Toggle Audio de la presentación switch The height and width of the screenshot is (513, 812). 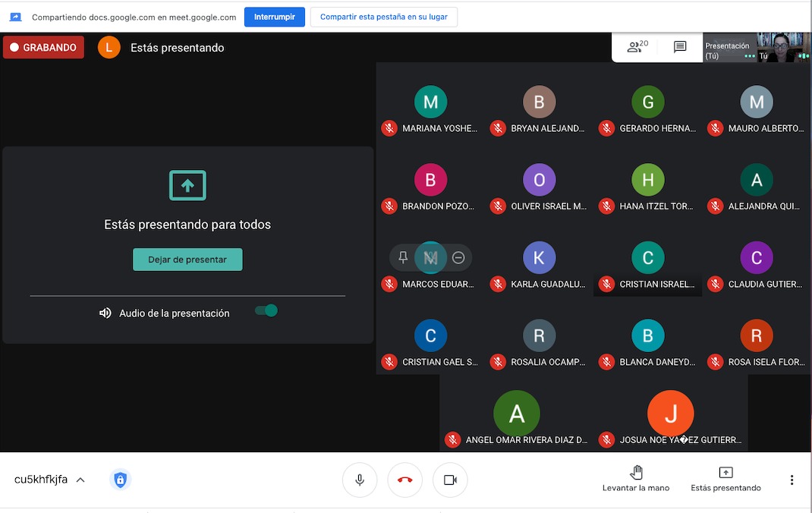coord(266,310)
